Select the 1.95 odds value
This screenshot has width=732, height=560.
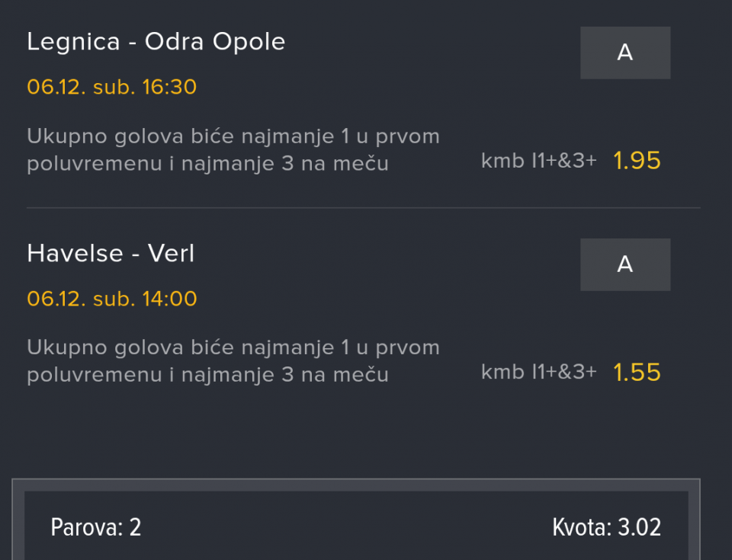(x=637, y=161)
